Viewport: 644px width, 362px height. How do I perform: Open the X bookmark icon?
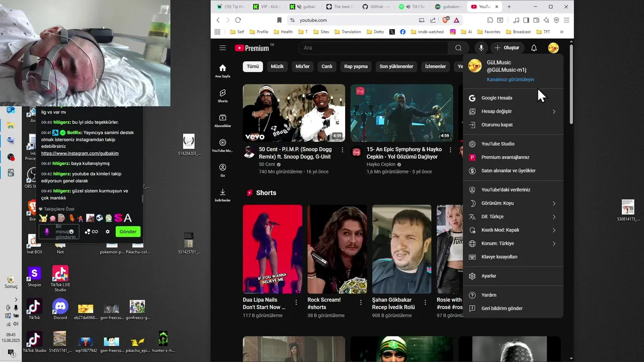click(392, 32)
